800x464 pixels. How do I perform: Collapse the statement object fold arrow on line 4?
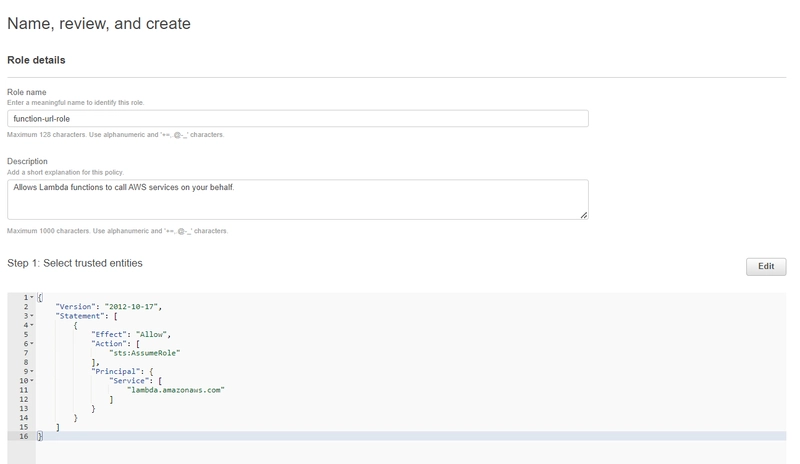[x=32, y=325]
